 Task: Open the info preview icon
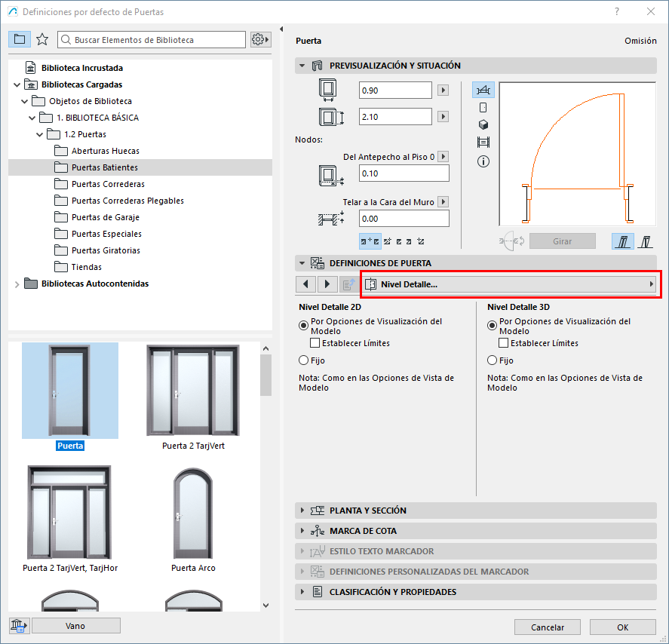coord(483,161)
